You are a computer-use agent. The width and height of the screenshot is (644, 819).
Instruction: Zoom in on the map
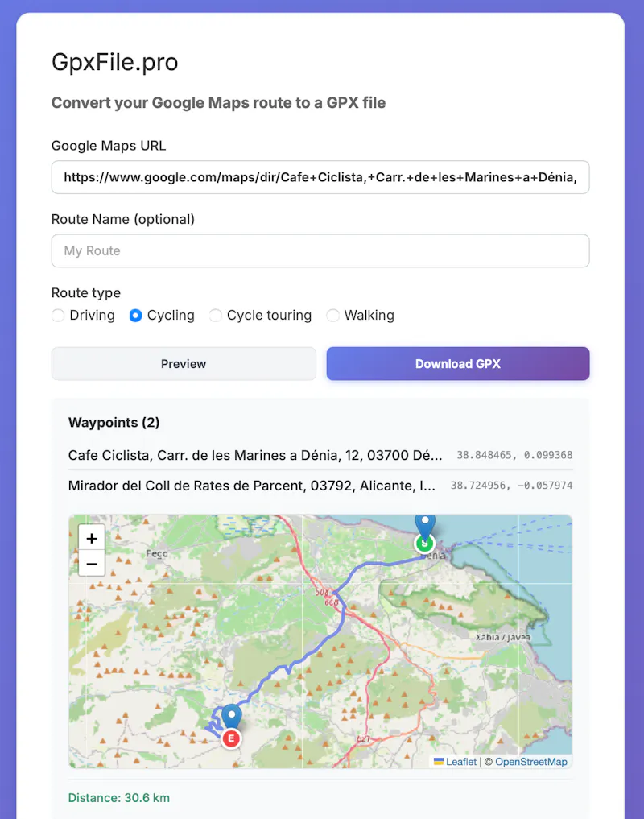point(92,538)
